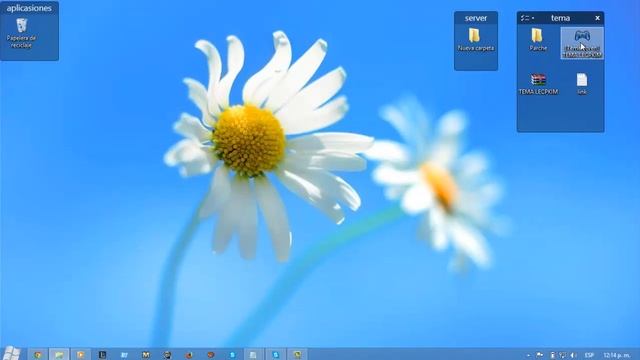
Task: Click the aplicasiones fence title
Action: click(x=29, y=8)
